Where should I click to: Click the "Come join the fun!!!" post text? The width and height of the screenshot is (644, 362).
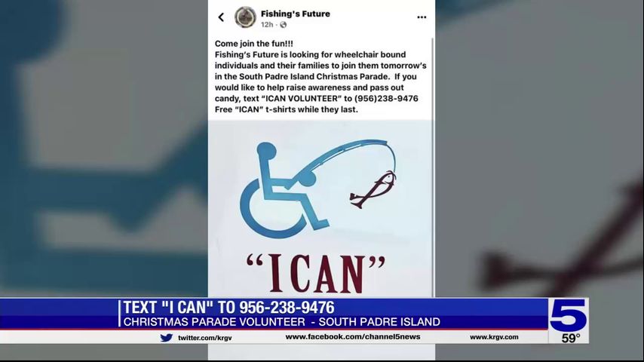254,44
